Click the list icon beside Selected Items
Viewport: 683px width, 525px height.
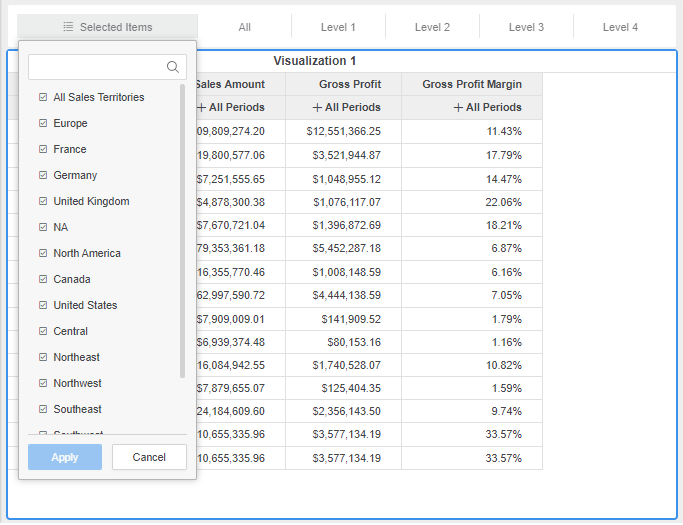click(68, 27)
